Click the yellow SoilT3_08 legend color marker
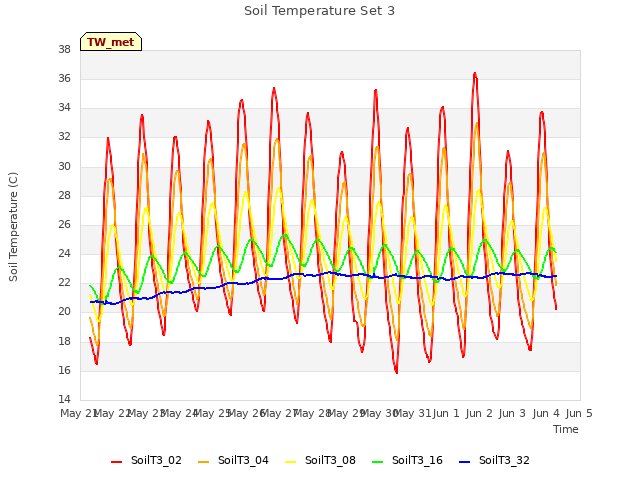 pos(290,462)
